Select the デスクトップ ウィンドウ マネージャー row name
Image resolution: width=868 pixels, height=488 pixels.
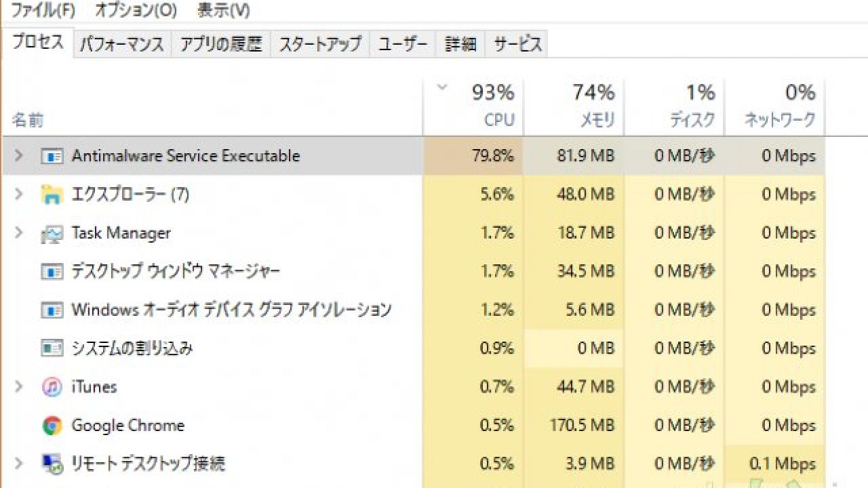[176, 272]
